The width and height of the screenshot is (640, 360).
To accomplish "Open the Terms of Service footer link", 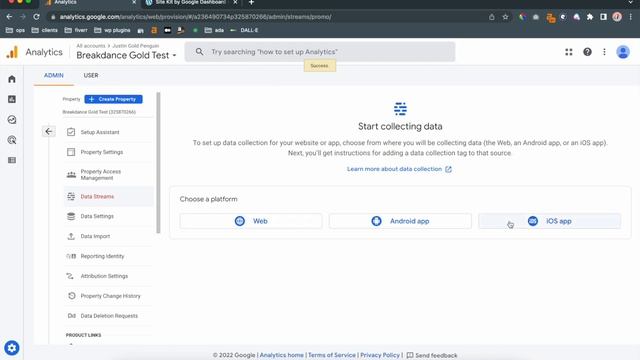I will pyautogui.click(x=332, y=355).
